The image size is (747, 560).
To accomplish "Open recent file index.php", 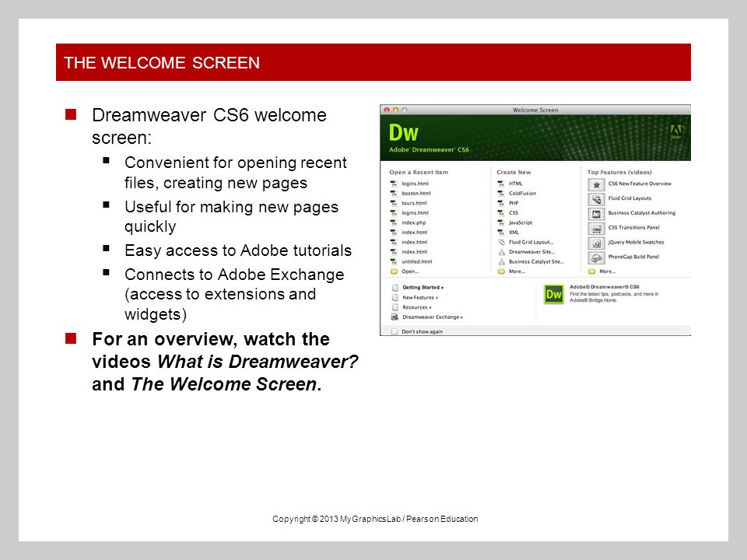I will [x=413, y=222].
